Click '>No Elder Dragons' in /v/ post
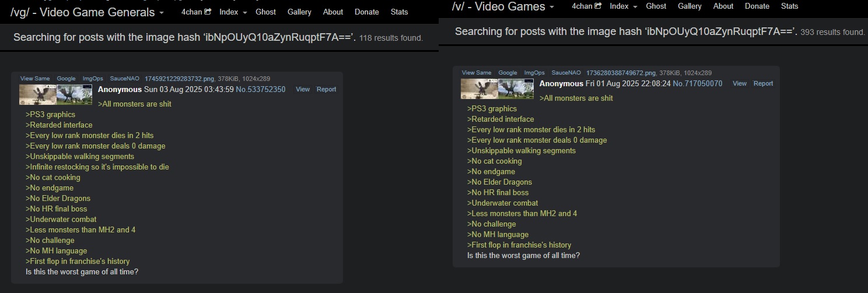 499,182
